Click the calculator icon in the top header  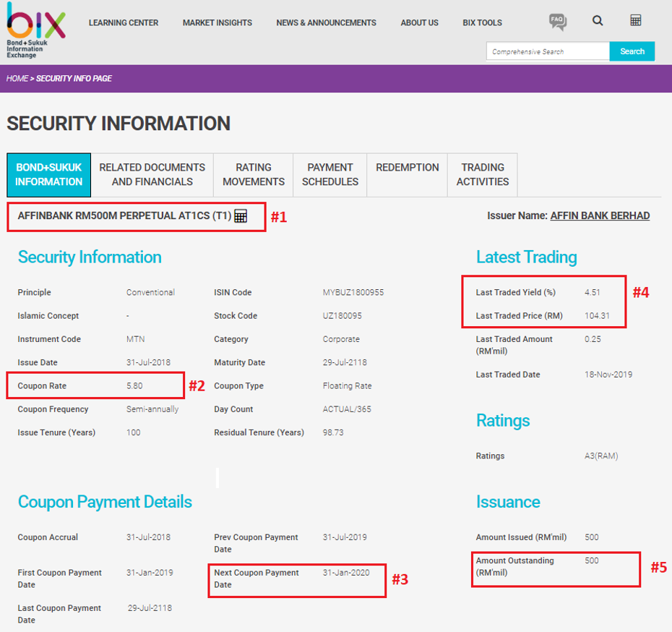[x=635, y=20]
